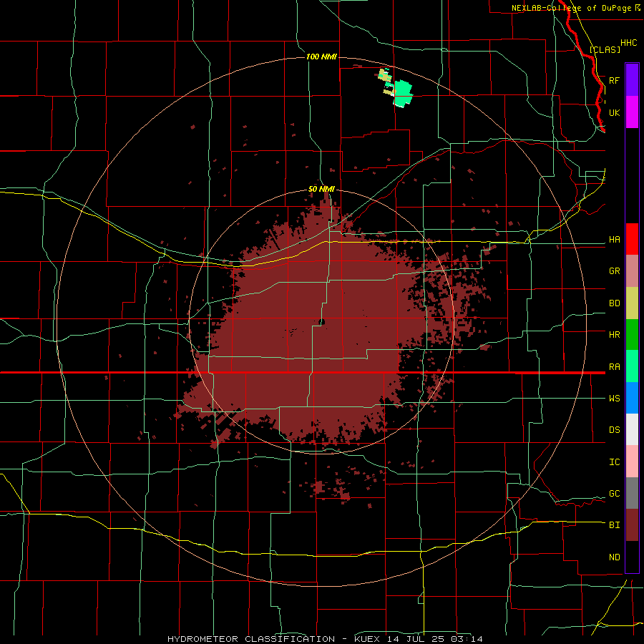The width and height of the screenshot is (644, 644).
Task: Click the 'RA' legend label
Action: [615, 367]
